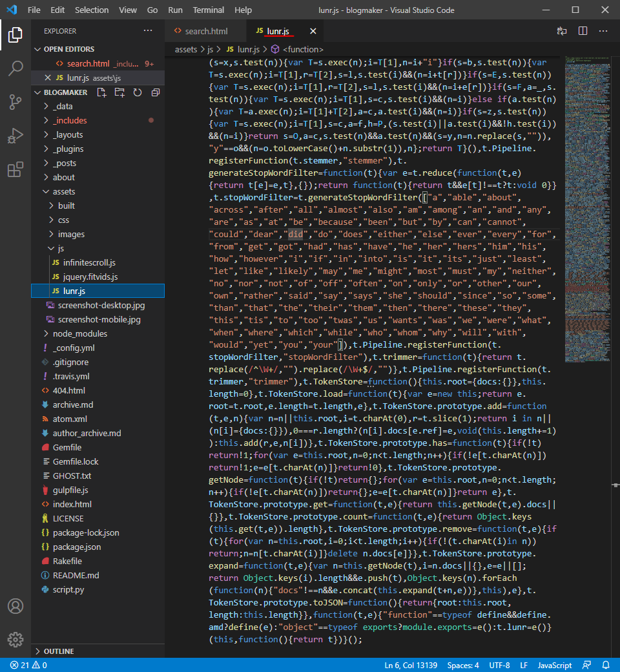This screenshot has height=672, width=620.
Task: Open README.md file
Action: pyautogui.click(x=98, y=575)
